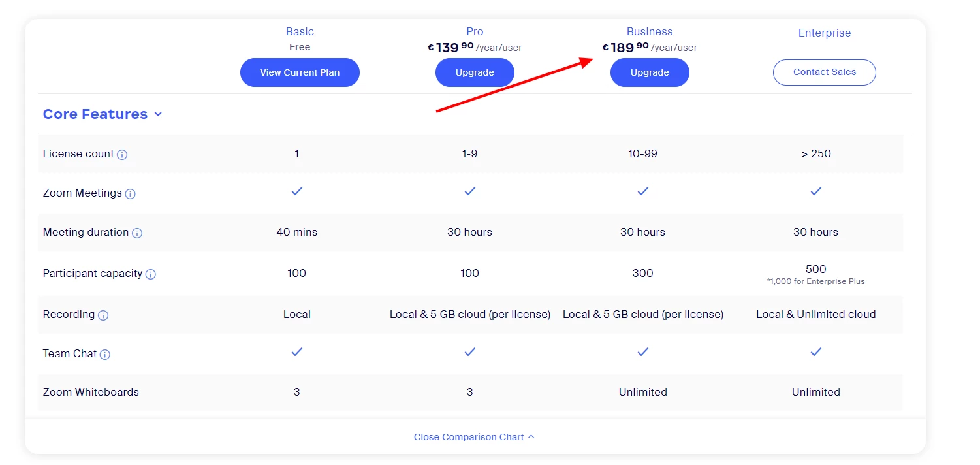
Task: Click Zoom Meetings checkmark in Enterprise column
Action: (x=816, y=191)
